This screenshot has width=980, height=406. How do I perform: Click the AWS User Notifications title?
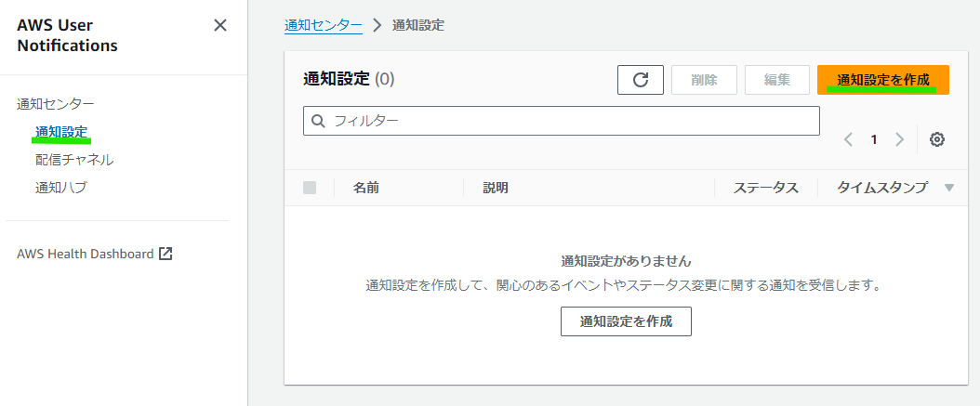[67, 35]
